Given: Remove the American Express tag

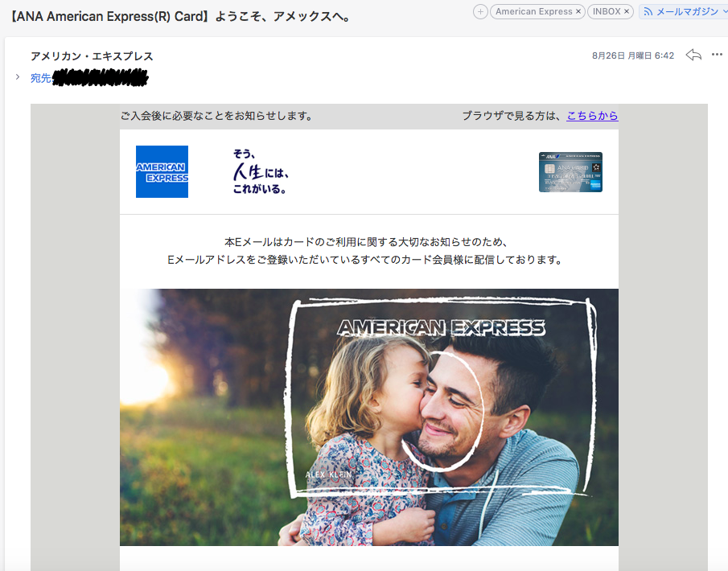Looking at the screenshot, I should 578,11.
